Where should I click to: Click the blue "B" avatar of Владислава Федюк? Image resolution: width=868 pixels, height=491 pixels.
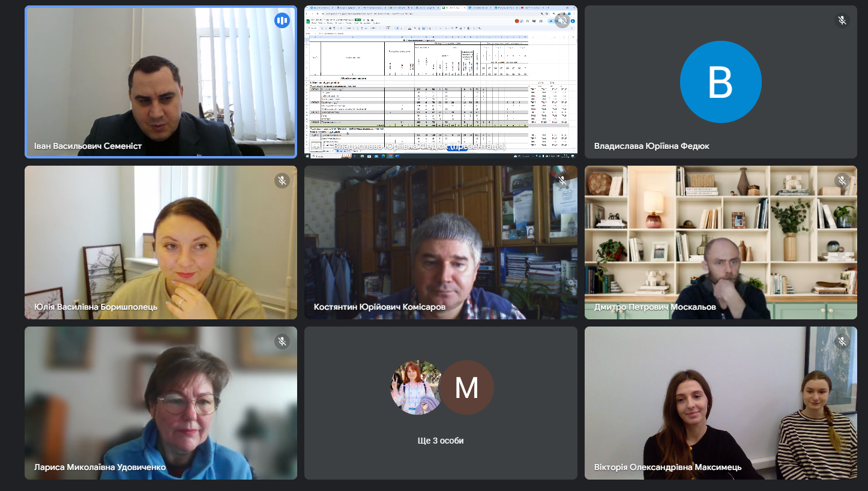coord(720,82)
